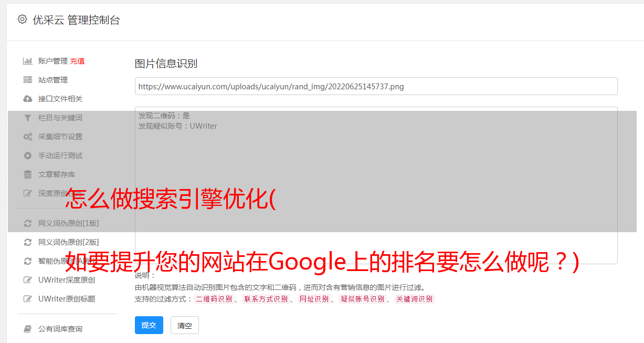
Task: Click the edit icon for UWriter原创标题
Action: tap(28, 299)
